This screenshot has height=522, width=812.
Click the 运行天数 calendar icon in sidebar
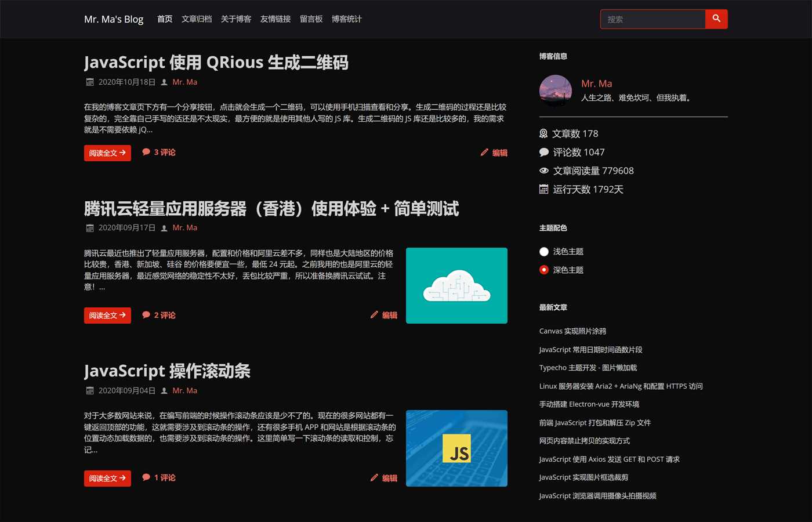pyautogui.click(x=543, y=188)
